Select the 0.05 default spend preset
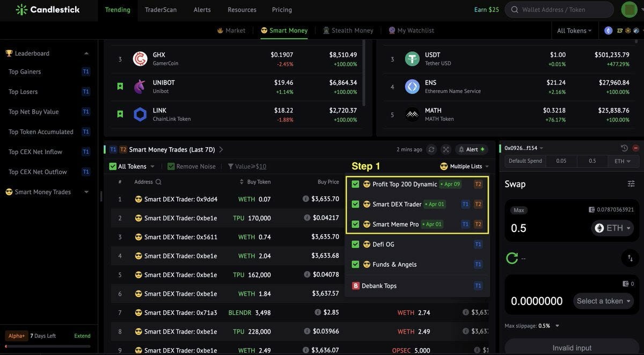 pos(561,161)
